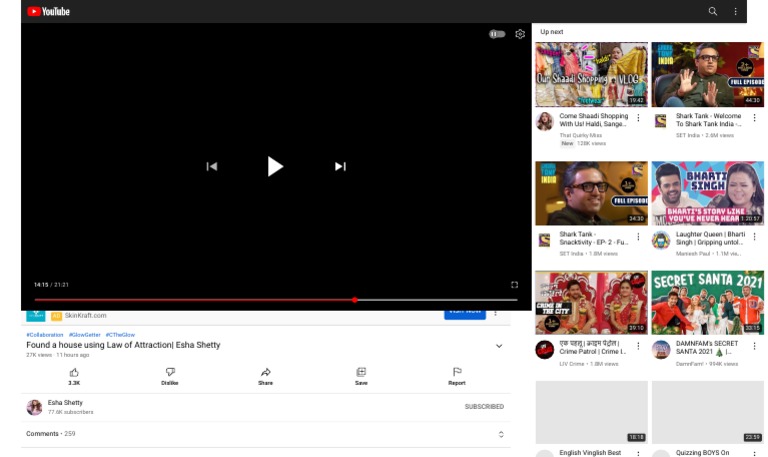The width and height of the screenshot is (768, 457).
Task: Save video to playlist
Action: click(361, 372)
